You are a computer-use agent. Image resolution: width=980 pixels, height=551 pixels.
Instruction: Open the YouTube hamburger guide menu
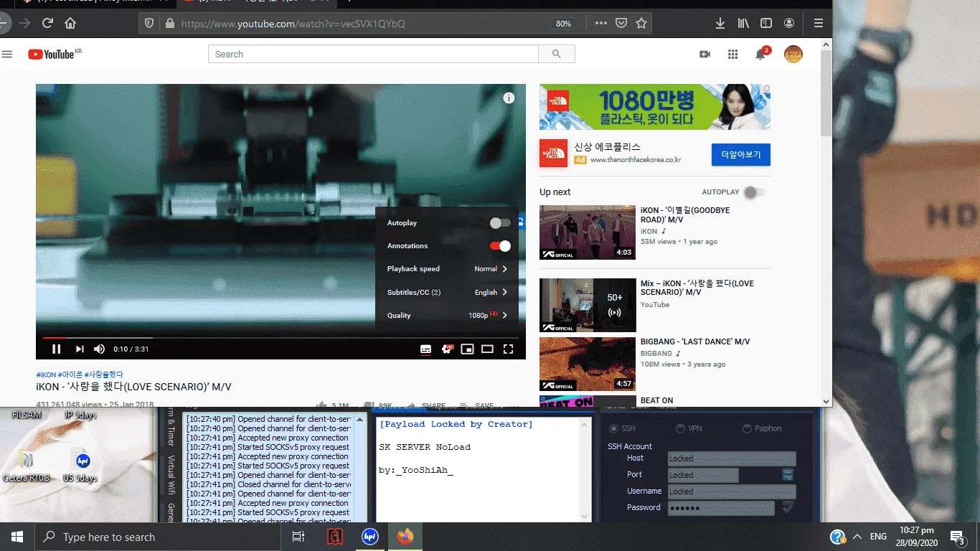coord(7,54)
